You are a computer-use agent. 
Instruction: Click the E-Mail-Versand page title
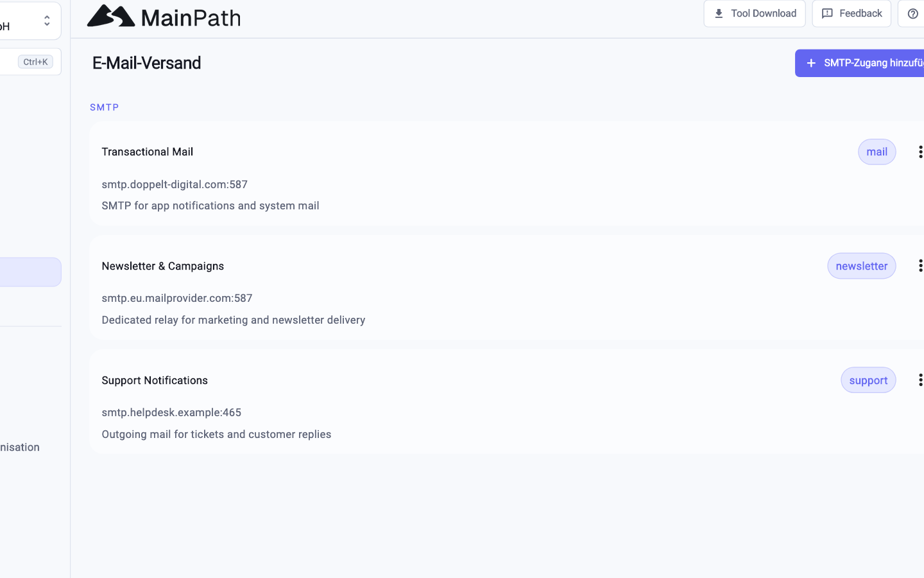pyautogui.click(x=146, y=63)
